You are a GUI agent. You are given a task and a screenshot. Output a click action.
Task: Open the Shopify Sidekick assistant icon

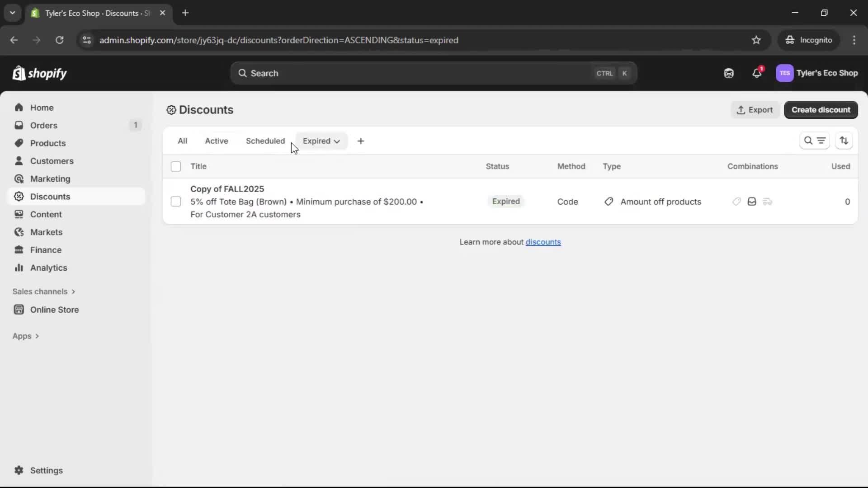point(729,73)
